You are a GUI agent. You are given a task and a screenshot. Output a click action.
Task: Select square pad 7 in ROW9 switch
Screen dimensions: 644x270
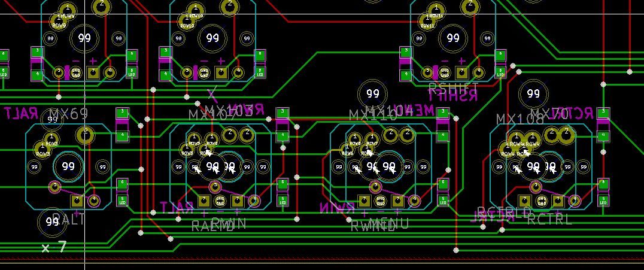[x=93, y=73]
